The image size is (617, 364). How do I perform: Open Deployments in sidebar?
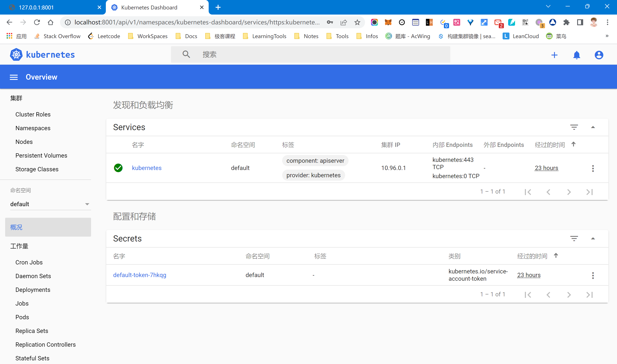tap(33, 290)
